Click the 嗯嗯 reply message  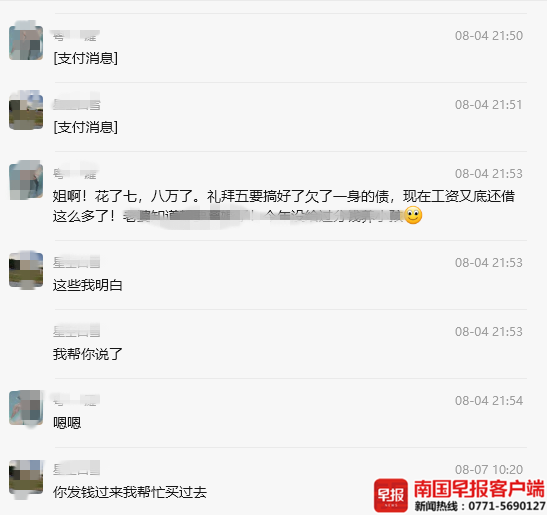(67, 423)
